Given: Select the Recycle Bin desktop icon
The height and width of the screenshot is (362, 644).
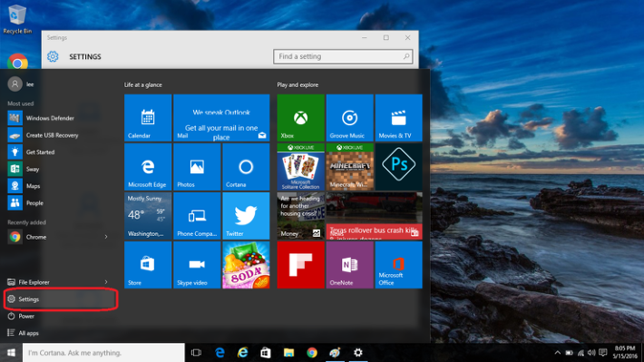Looking at the screenshot, I should pos(17,18).
